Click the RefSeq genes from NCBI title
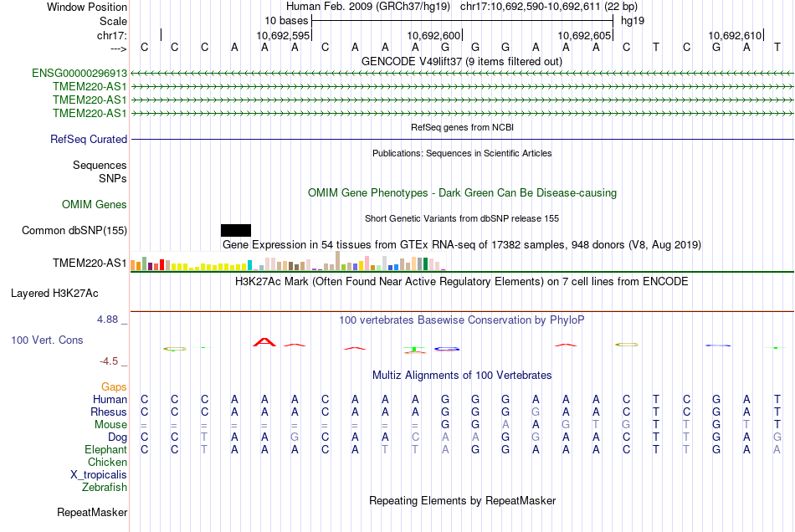Viewport: 795px width, 532px height. (462, 127)
